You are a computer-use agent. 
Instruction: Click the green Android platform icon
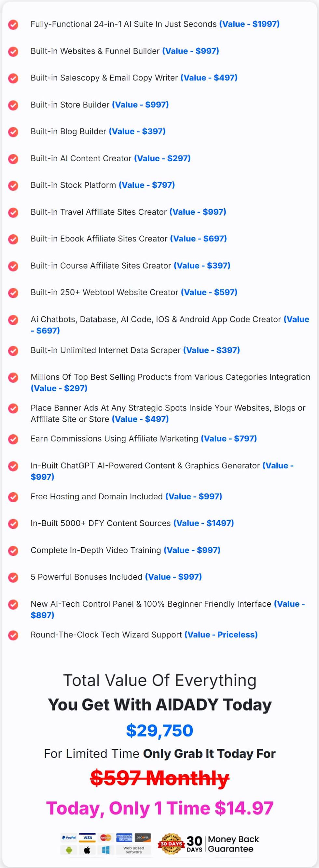point(69,850)
